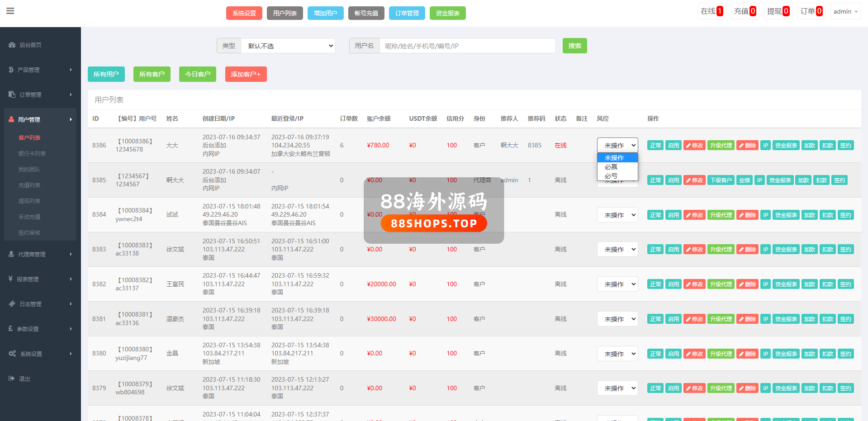Click 删除 button for user 8386
The image size is (868, 421).
point(747,145)
